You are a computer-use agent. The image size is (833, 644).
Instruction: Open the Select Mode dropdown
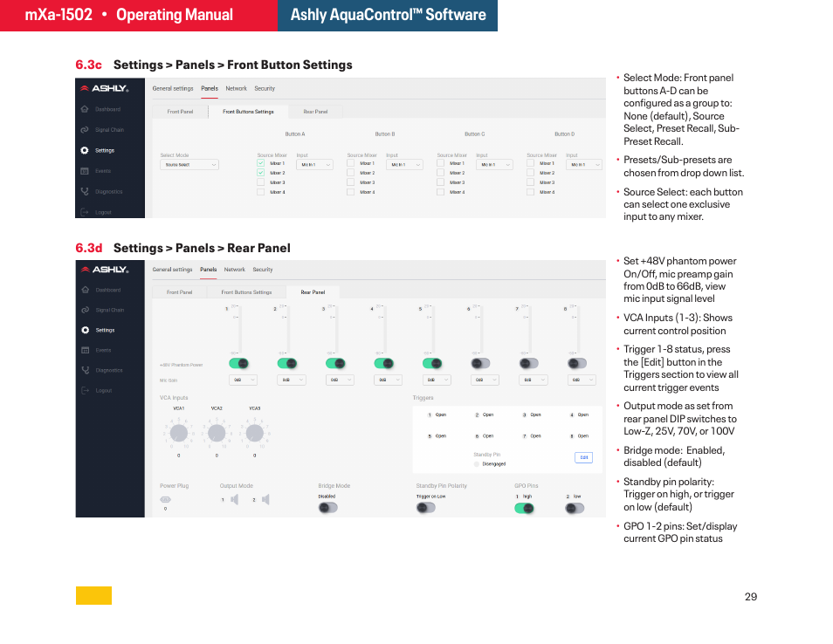189,165
